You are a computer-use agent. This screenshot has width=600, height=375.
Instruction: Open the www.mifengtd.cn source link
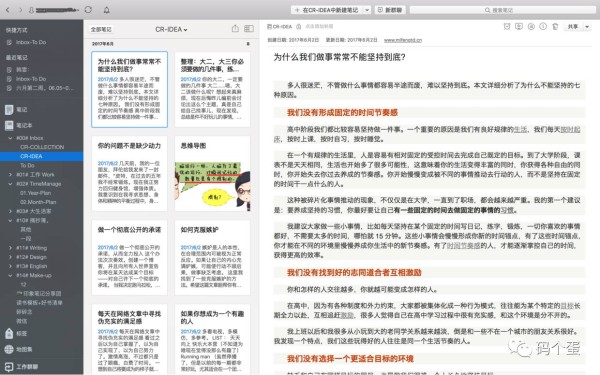403,40
